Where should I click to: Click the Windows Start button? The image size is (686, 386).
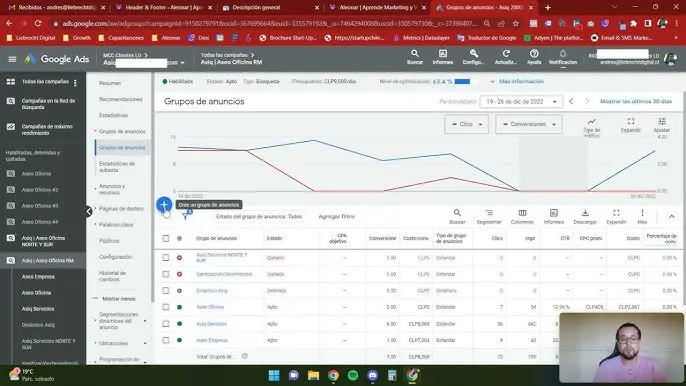coord(274,375)
